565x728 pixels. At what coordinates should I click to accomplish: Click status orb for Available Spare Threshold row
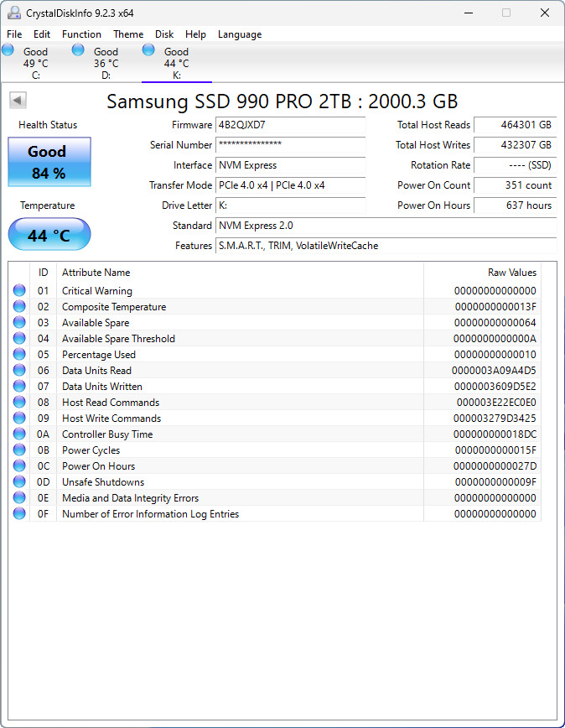click(19, 339)
